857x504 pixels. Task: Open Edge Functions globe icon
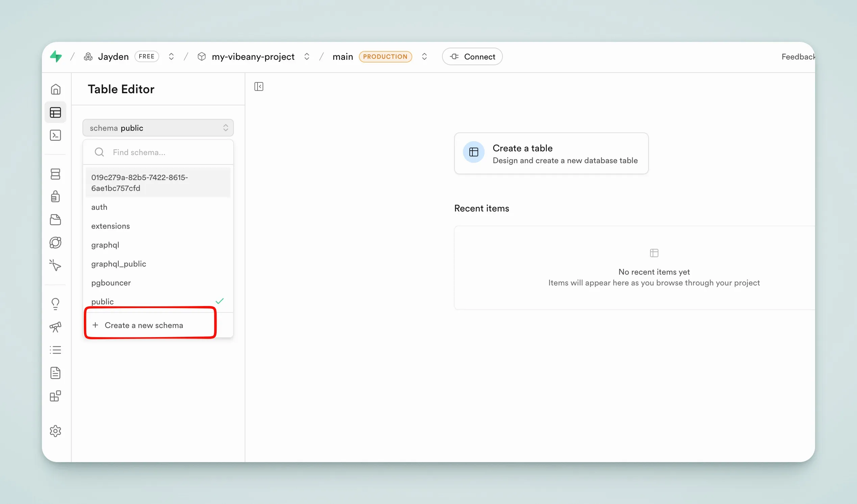point(55,242)
